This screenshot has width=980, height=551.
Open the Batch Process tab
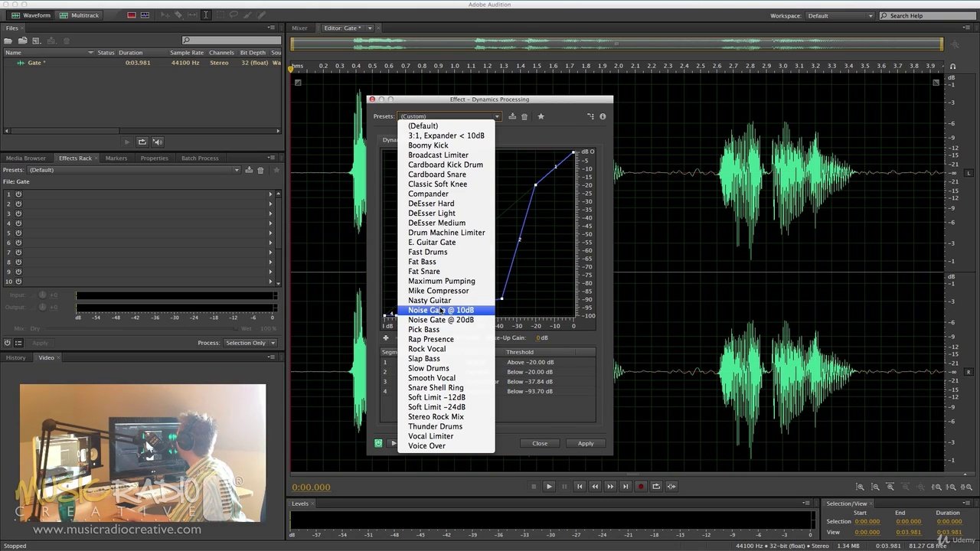(x=200, y=158)
